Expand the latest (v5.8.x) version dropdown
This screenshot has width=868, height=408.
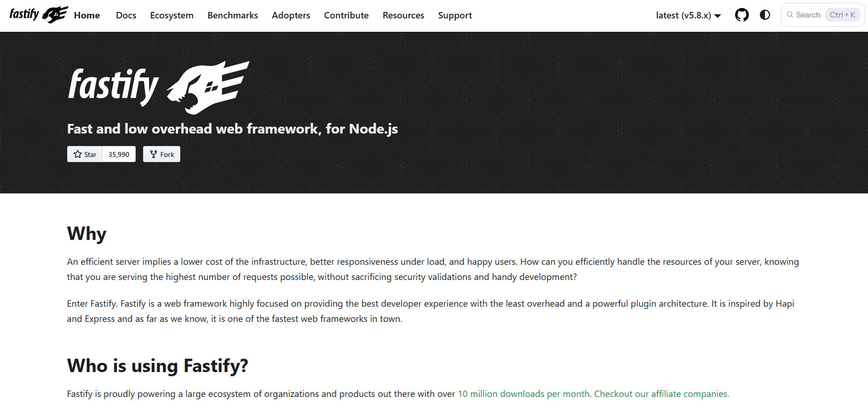point(688,15)
